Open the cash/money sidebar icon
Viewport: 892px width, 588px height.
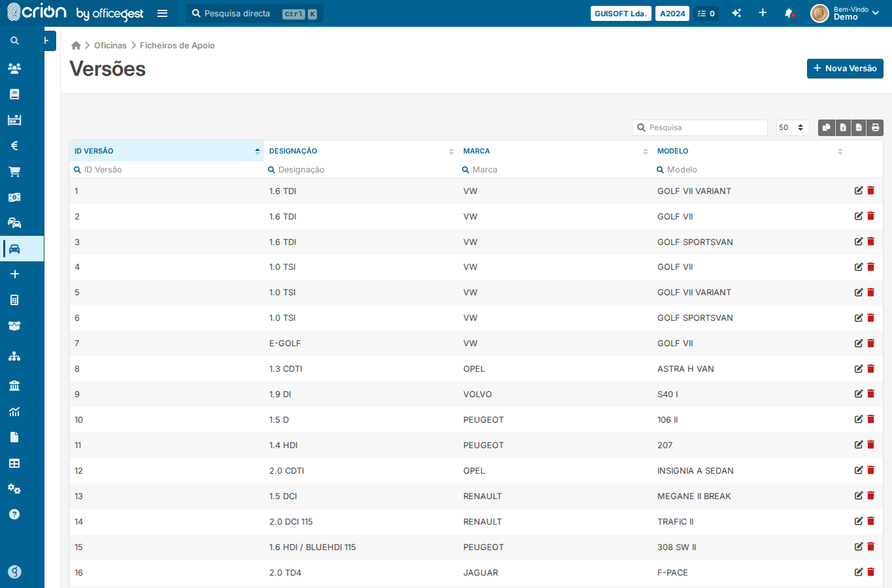(x=14, y=197)
